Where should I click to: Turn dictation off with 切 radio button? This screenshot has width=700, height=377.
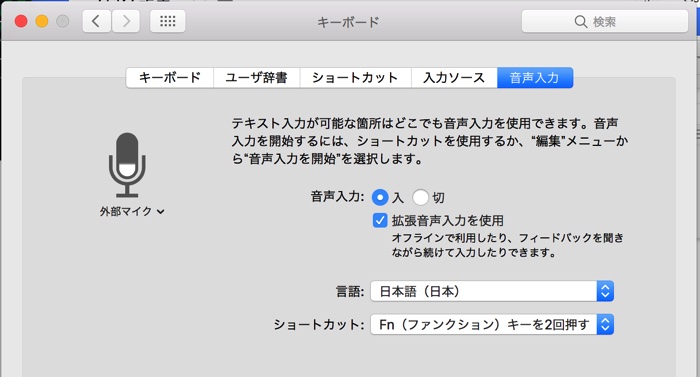420,197
